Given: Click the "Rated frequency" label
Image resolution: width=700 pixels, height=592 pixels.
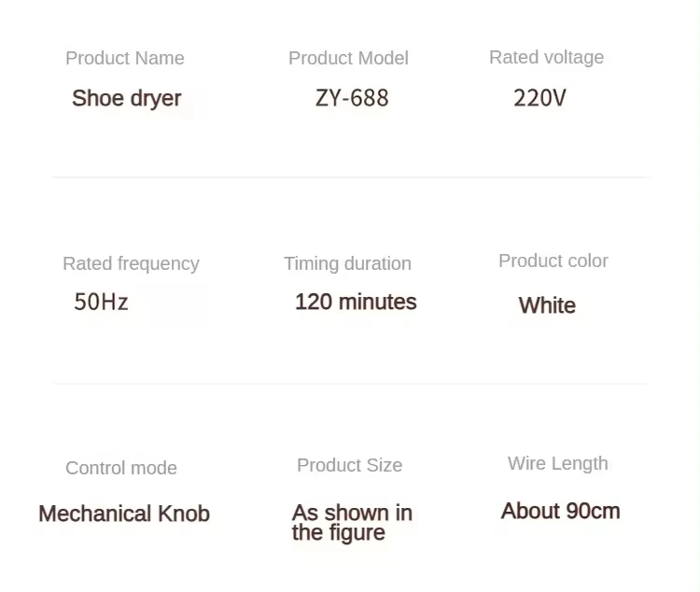Looking at the screenshot, I should (131, 263).
